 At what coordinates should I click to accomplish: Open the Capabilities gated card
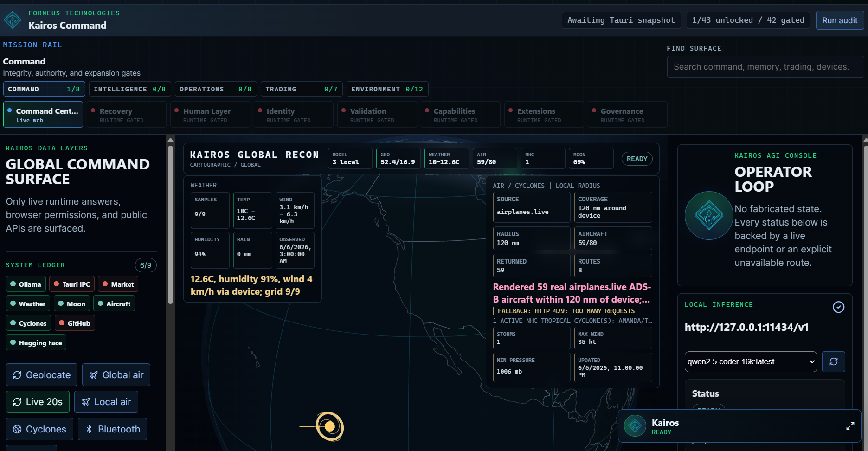(461, 115)
